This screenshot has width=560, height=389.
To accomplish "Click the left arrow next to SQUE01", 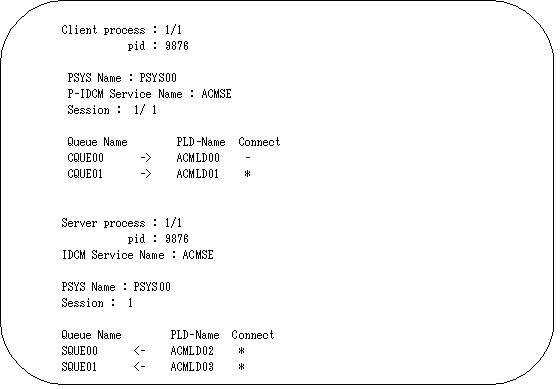I will [140, 367].
